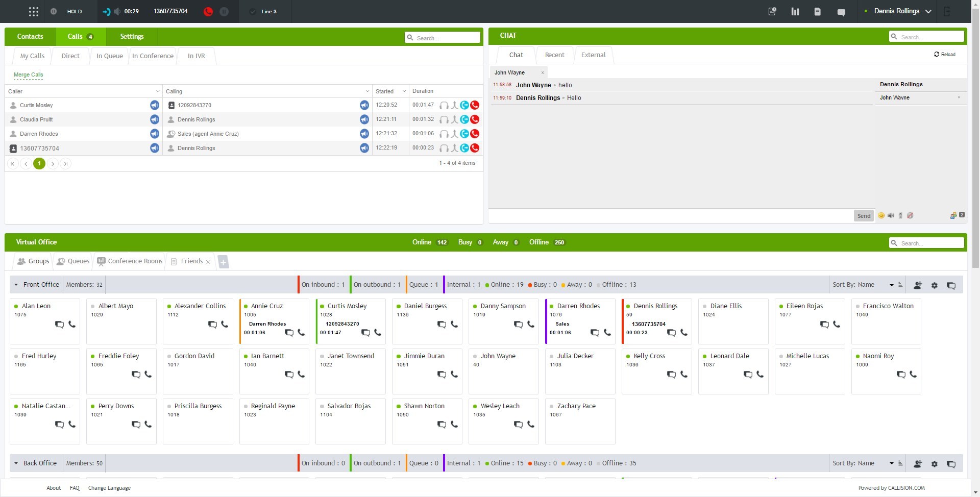Expand the Back Office section
Image resolution: width=980 pixels, height=497 pixels.
(16, 463)
